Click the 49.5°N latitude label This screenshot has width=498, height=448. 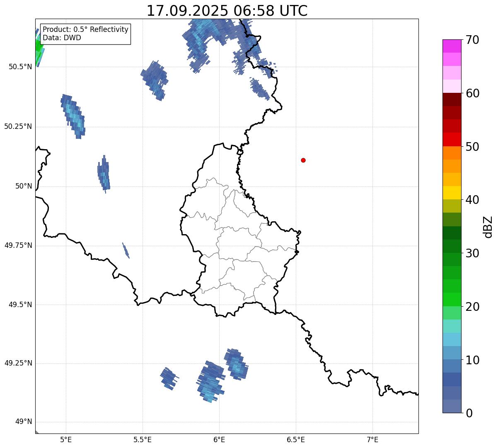[20, 305]
